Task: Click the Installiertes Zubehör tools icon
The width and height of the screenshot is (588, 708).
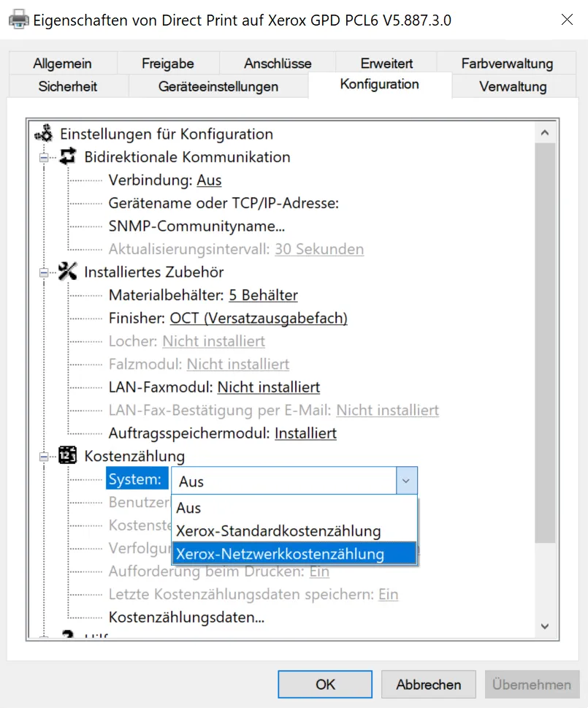Action: coord(68,272)
